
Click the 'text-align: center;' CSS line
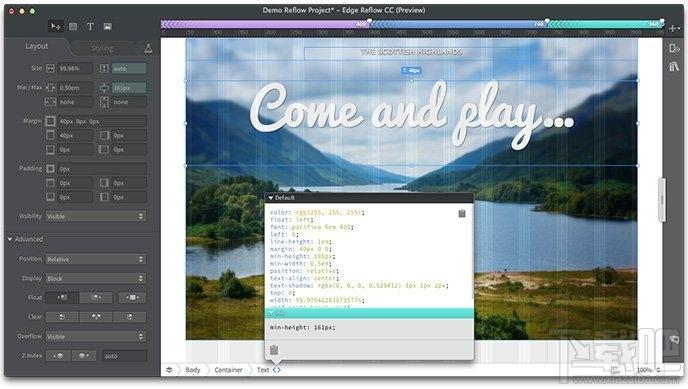point(304,278)
